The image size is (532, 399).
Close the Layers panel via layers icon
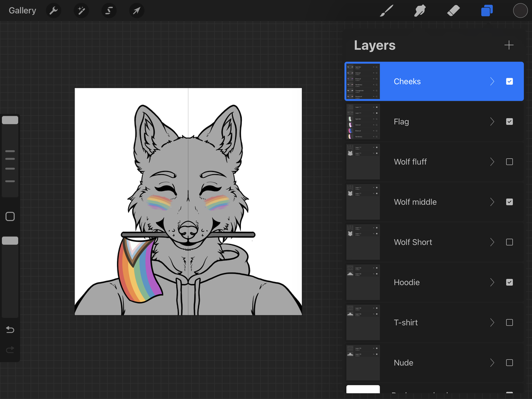[x=487, y=11]
